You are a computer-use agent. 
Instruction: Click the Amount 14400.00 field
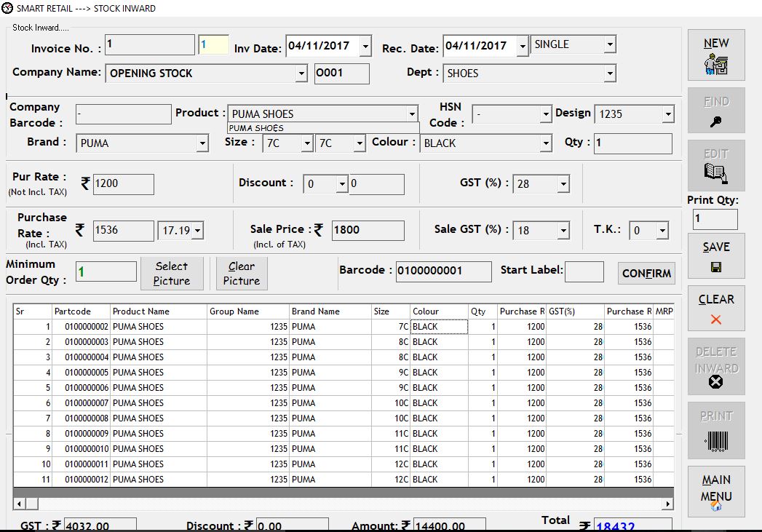coord(449,525)
